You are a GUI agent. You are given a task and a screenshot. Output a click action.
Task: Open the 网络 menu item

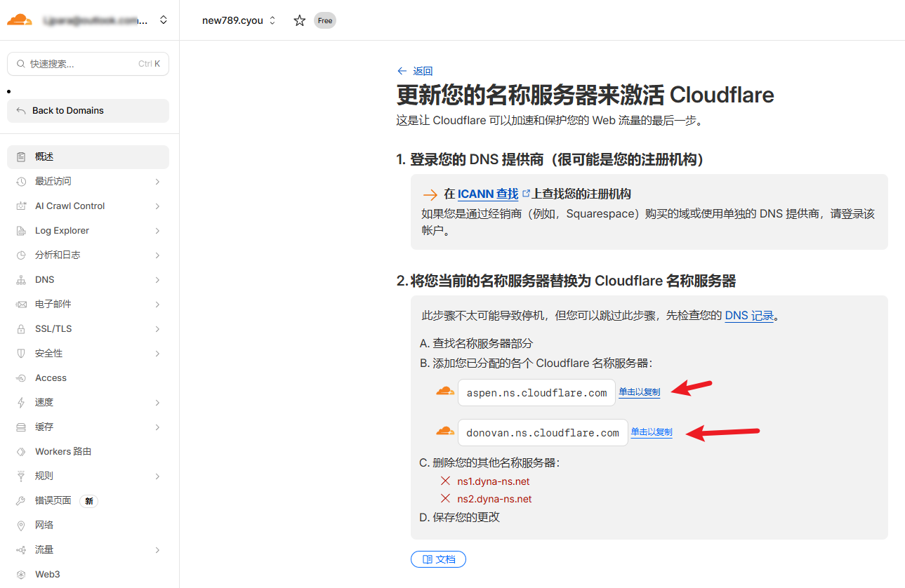coord(88,526)
